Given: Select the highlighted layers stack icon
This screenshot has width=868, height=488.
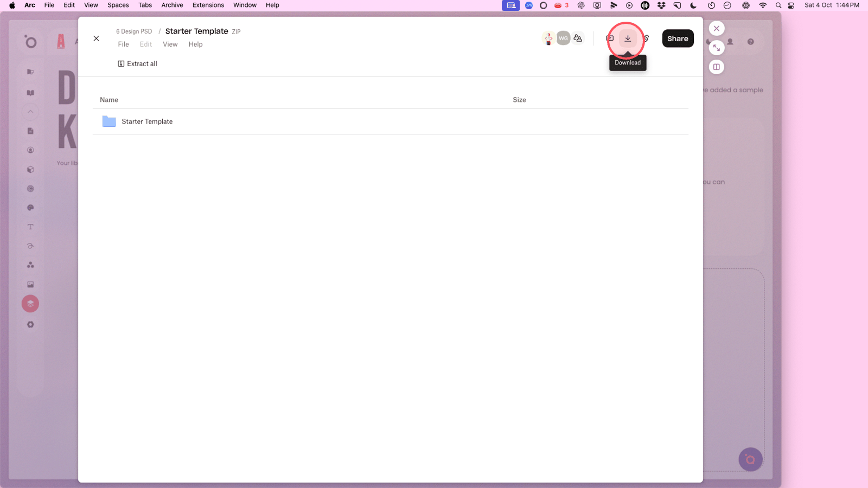Looking at the screenshot, I should pos(30,304).
